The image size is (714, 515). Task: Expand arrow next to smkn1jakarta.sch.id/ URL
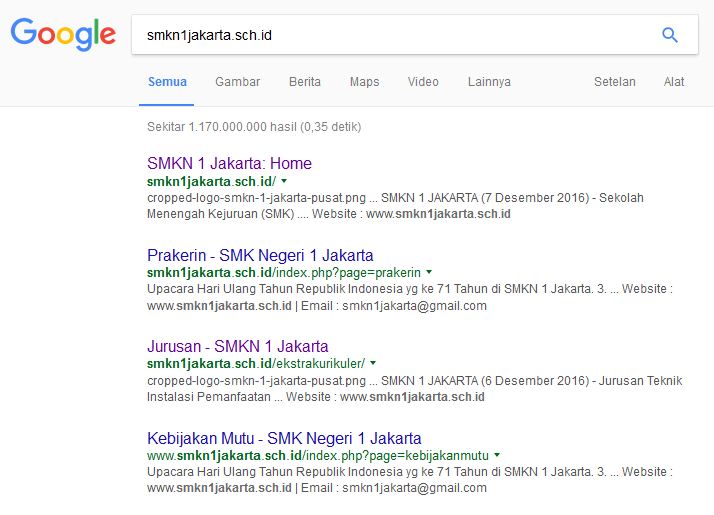coord(284,181)
